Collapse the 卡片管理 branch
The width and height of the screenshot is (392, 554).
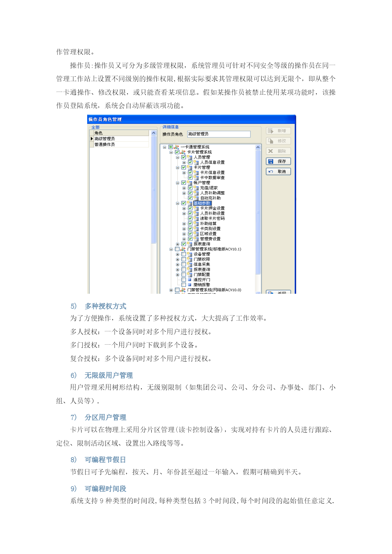click(178, 168)
